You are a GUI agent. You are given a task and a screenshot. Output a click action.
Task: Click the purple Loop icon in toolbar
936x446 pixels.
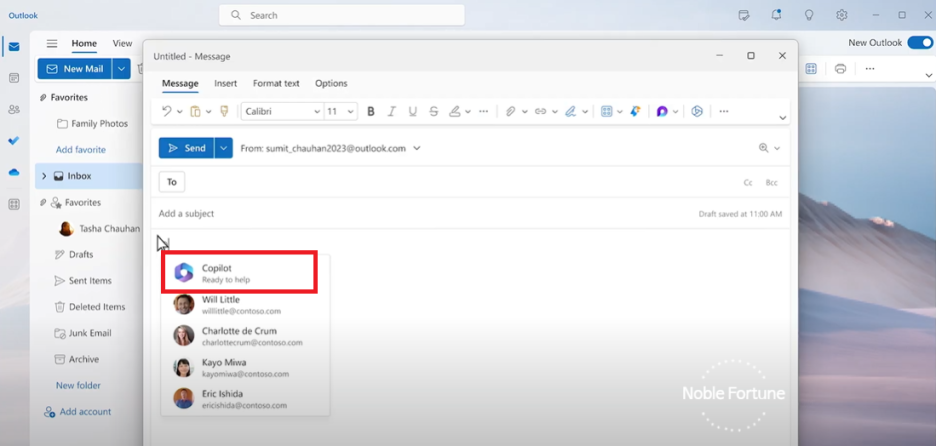pos(662,111)
